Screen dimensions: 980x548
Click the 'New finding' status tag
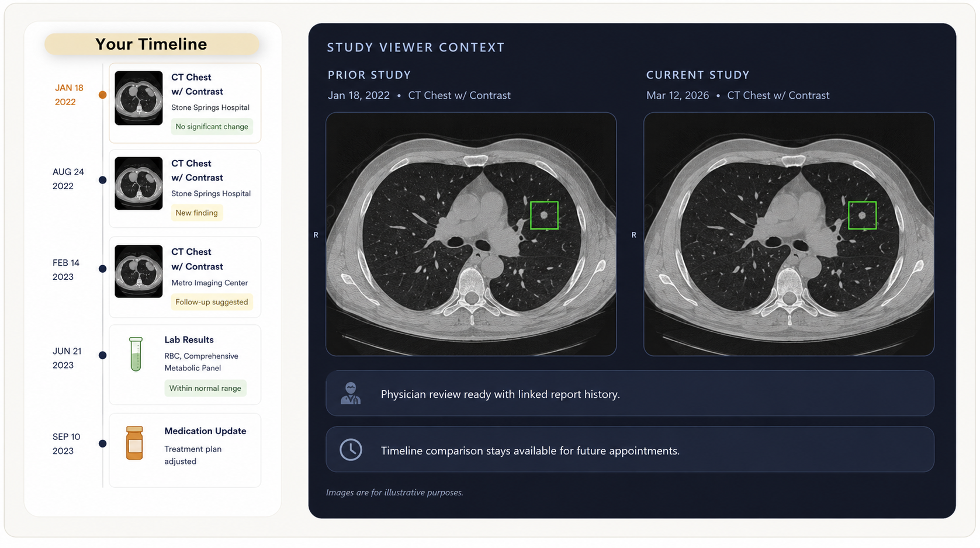coord(196,213)
